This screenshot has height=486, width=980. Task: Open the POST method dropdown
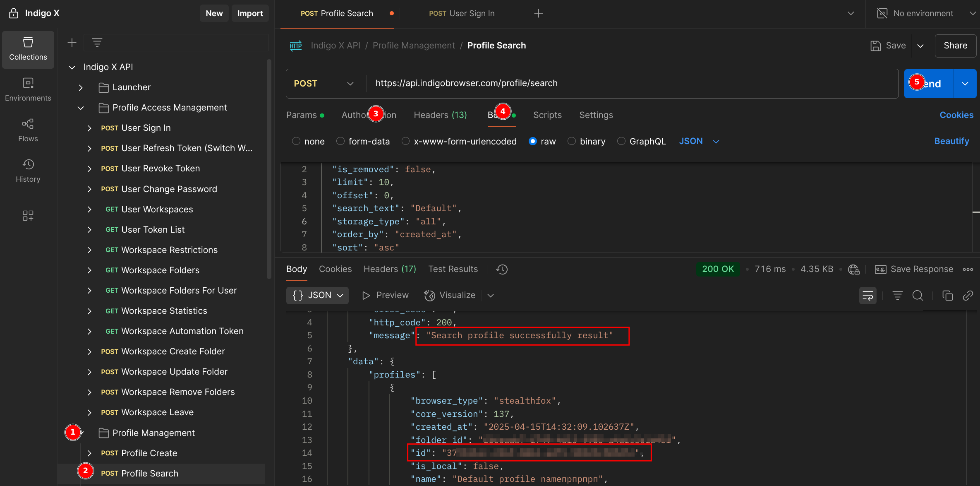324,84
